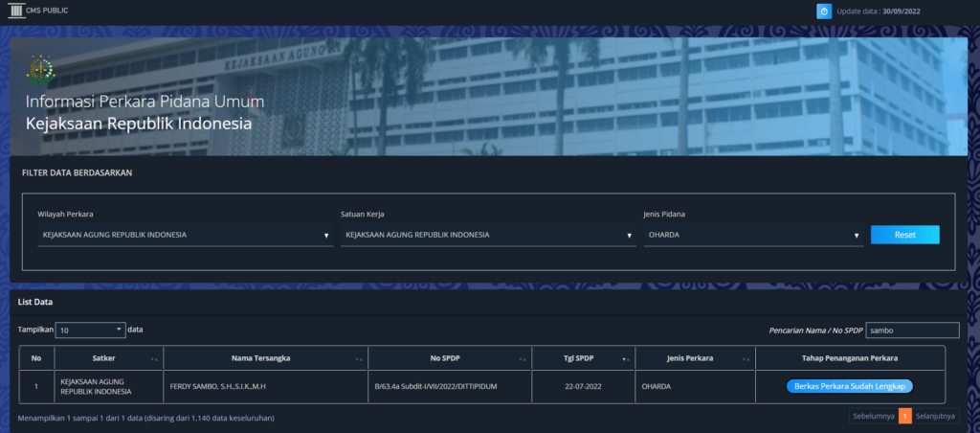This screenshot has width=980, height=433.
Task: Sort table by Nama Tersangka arrows
Action: coord(359,359)
